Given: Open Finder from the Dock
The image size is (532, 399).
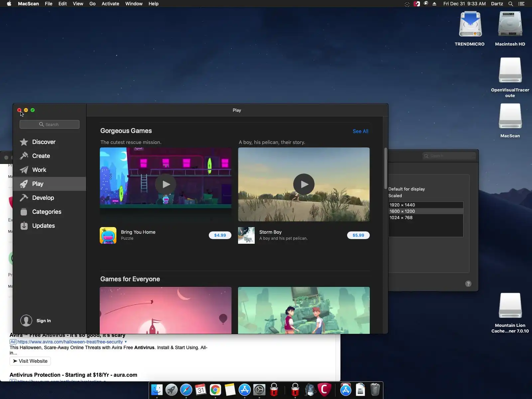Looking at the screenshot, I should 157,390.
